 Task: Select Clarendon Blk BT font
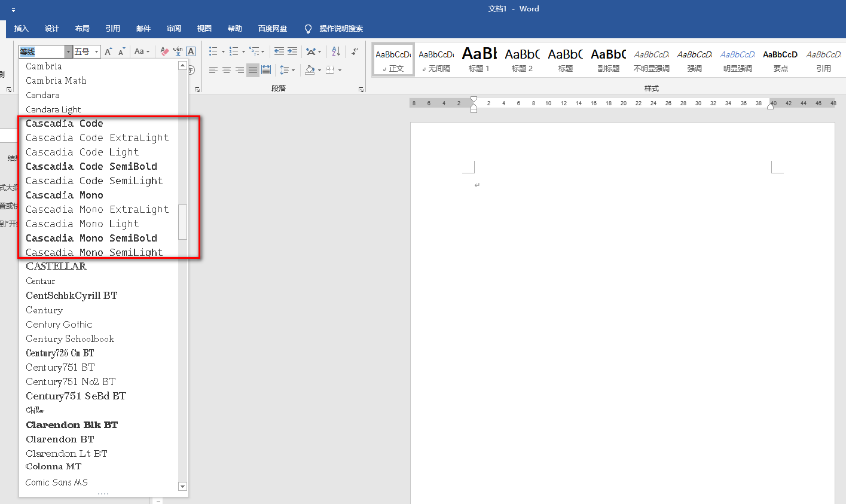pyautogui.click(x=72, y=424)
